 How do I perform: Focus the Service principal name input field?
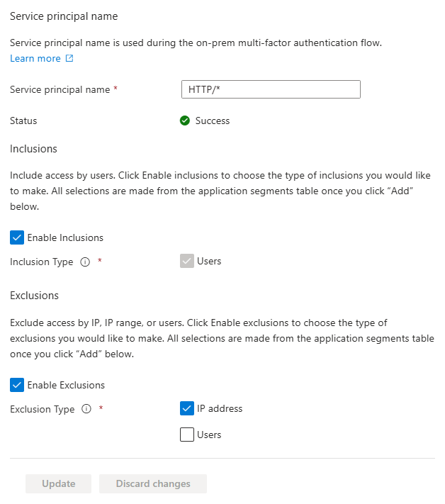tap(271, 89)
